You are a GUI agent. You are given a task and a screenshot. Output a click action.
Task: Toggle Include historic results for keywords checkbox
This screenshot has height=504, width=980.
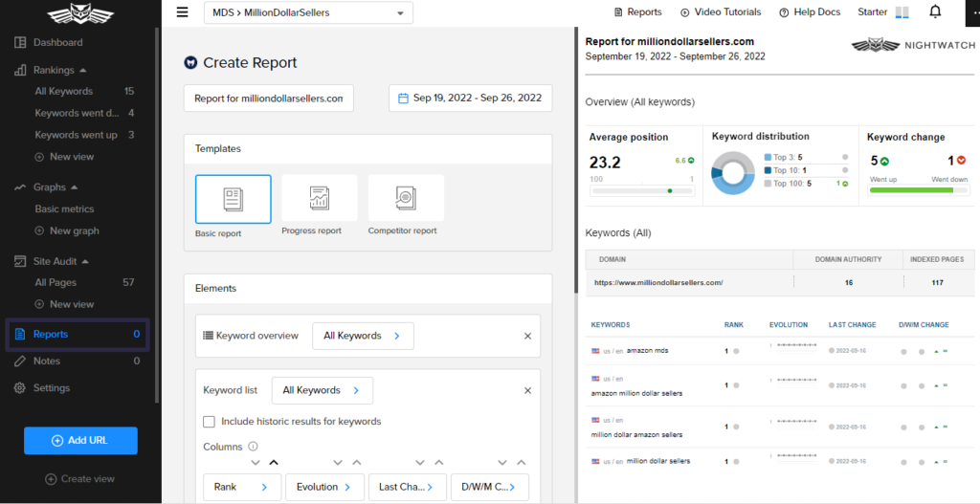click(210, 422)
